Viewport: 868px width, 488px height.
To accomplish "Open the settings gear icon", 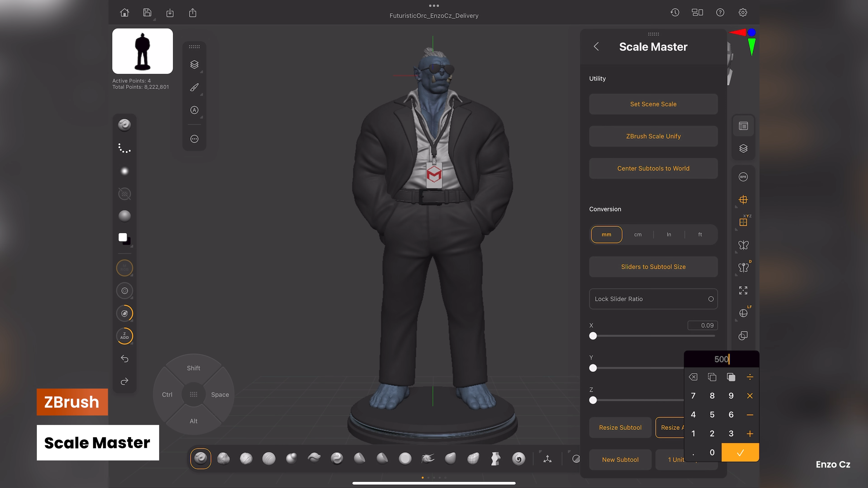I will [743, 13].
